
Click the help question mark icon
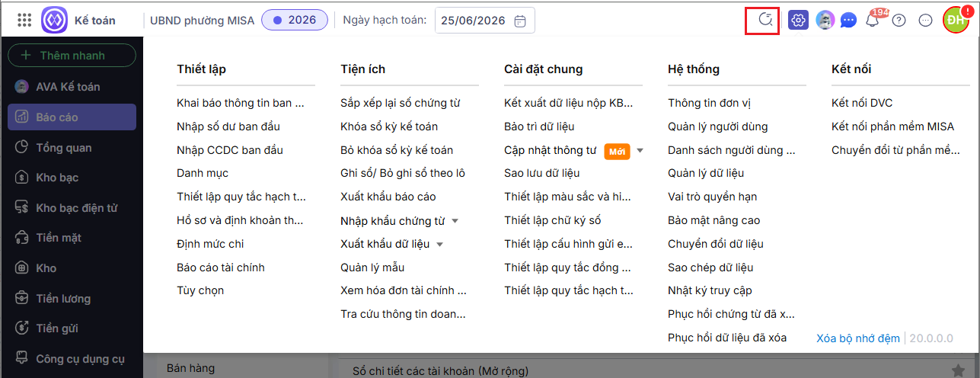pyautogui.click(x=899, y=21)
